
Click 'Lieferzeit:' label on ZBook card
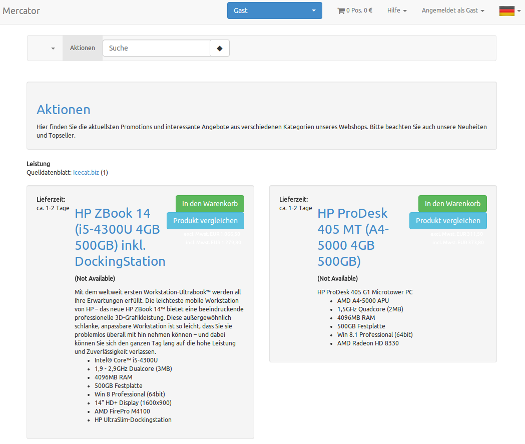[x=51, y=200]
